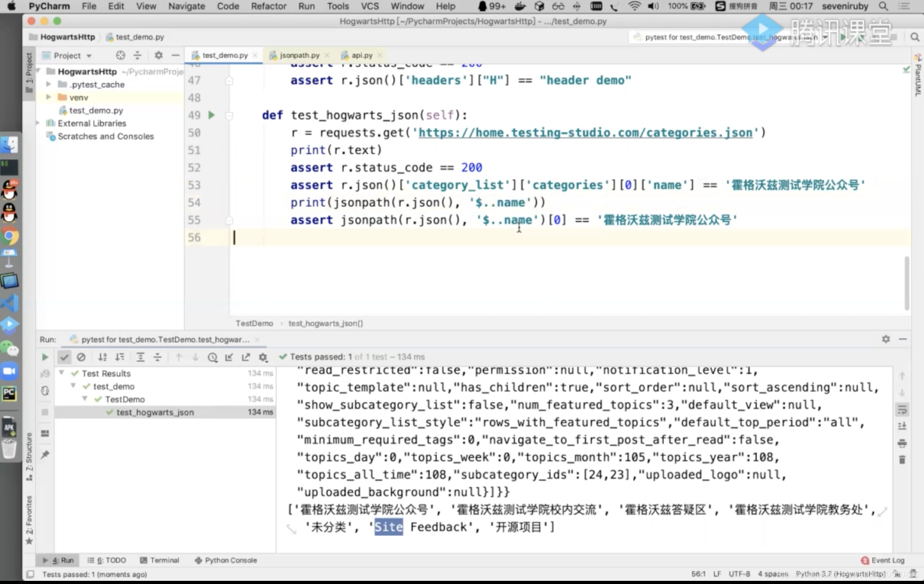
Task: Open Python Console tool window
Action: 226,560
